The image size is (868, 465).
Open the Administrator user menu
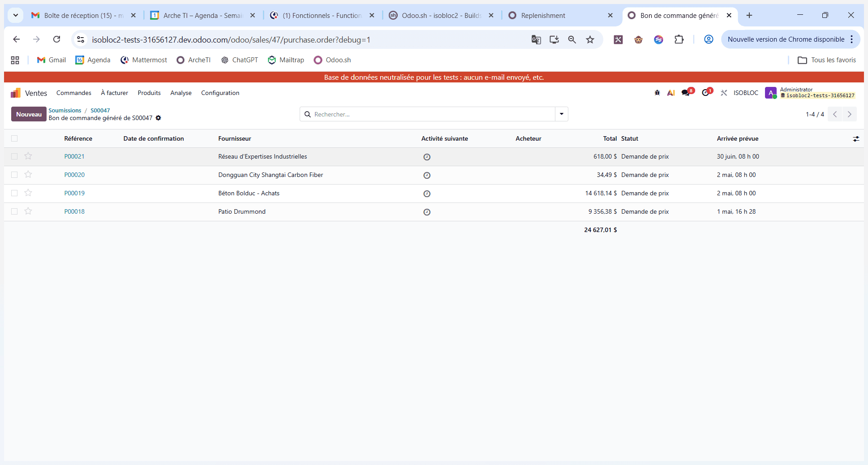click(810, 93)
